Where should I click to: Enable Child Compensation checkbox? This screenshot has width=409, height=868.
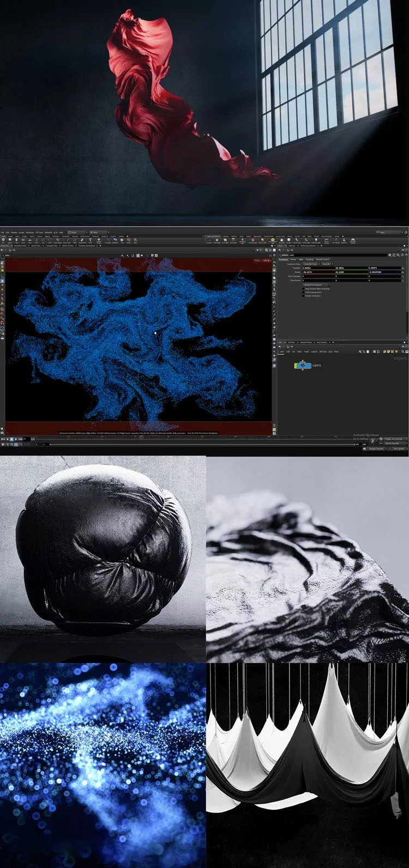point(303,293)
